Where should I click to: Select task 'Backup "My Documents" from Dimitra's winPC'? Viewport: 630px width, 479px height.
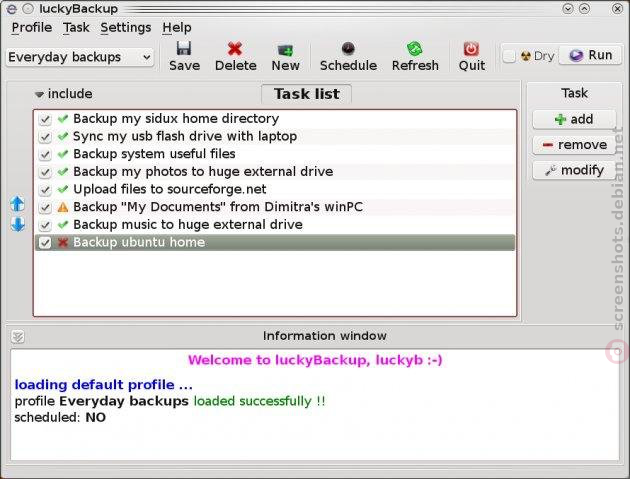(x=275, y=207)
